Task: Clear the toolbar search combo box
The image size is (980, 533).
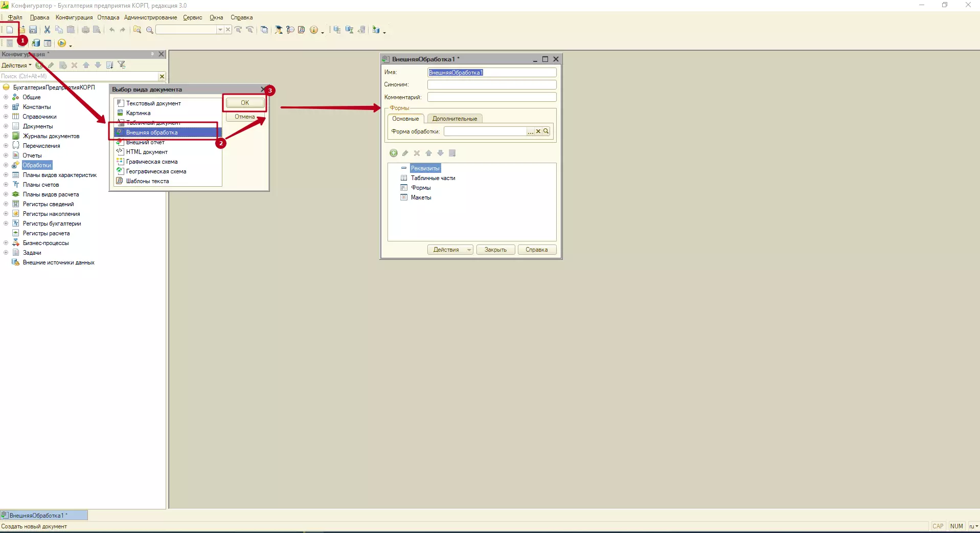Action: point(228,30)
